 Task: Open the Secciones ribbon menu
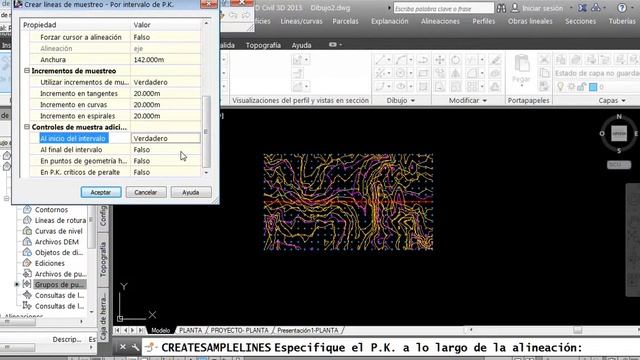click(x=580, y=21)
